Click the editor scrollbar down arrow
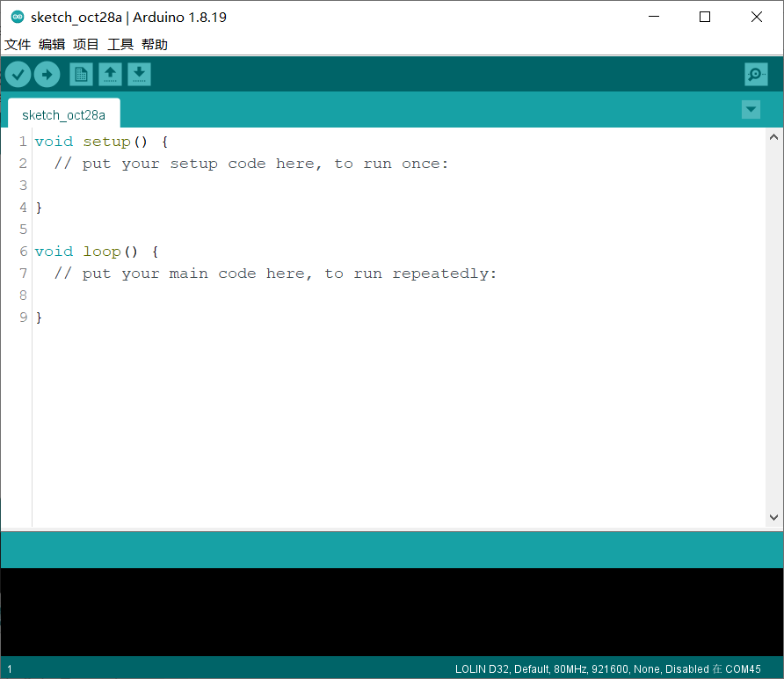This screenshot has width=784, height=679. (x=773, y=517)
